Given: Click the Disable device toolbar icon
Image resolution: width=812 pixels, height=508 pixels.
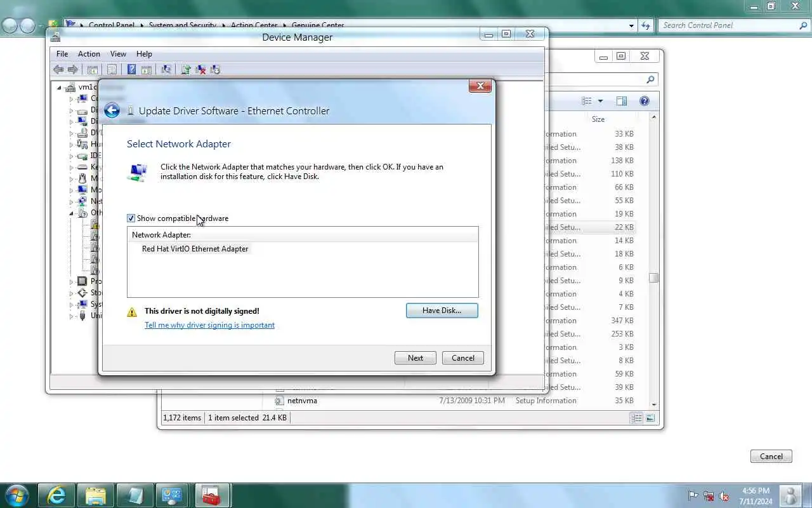Looking at the screenshot, I should [x=215, y=70].
